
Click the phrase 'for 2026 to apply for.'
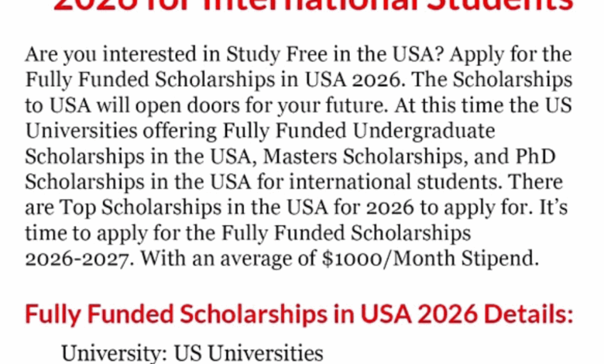(x=434, y=208)
